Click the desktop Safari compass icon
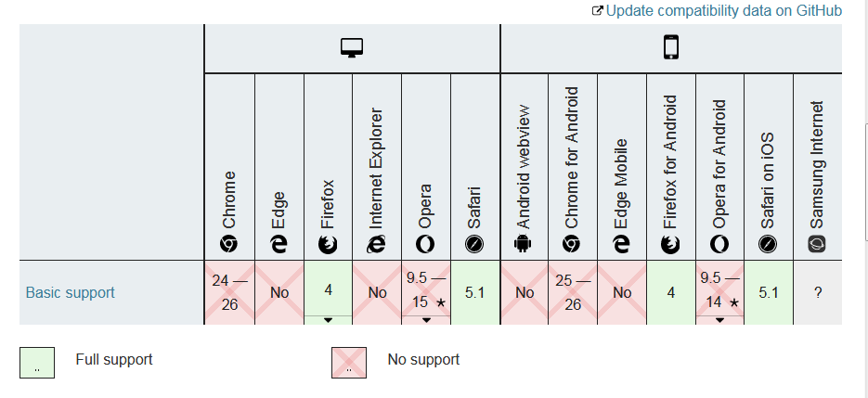 475,244
